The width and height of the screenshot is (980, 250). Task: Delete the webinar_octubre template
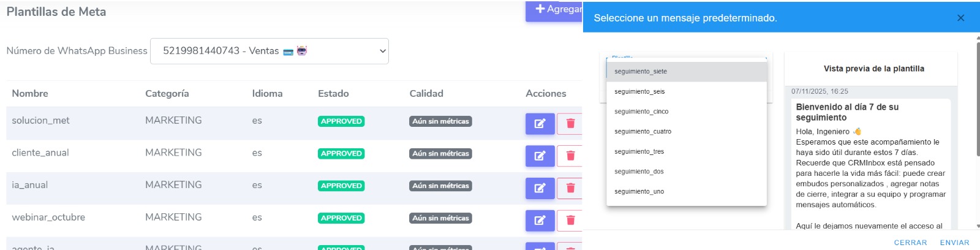(x=570, y=220)
